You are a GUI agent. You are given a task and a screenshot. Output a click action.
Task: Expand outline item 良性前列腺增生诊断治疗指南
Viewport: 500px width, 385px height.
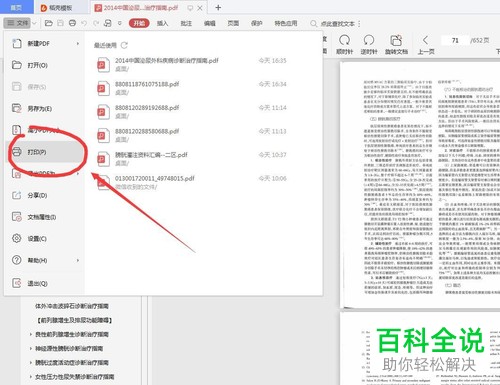31,334
